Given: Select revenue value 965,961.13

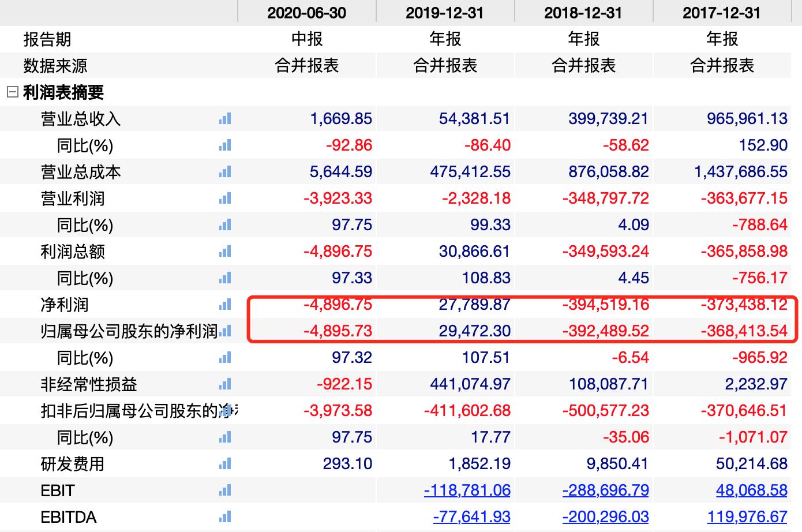Looking at the screenshot, I should (x=747, y=119).
